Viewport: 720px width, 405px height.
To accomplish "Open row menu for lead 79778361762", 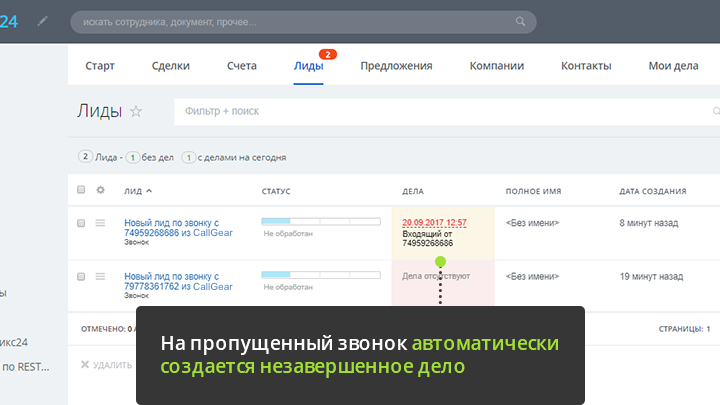I will click(x=100, y=276).
